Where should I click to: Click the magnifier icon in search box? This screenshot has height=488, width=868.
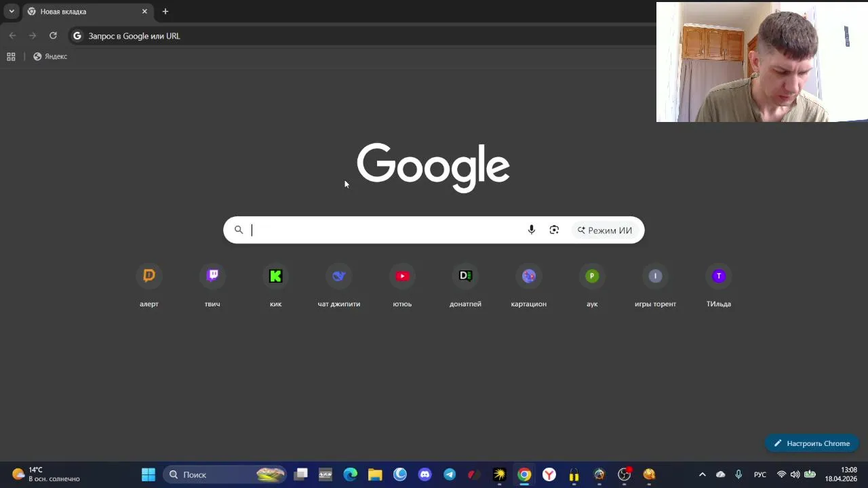tap(239, 230)
